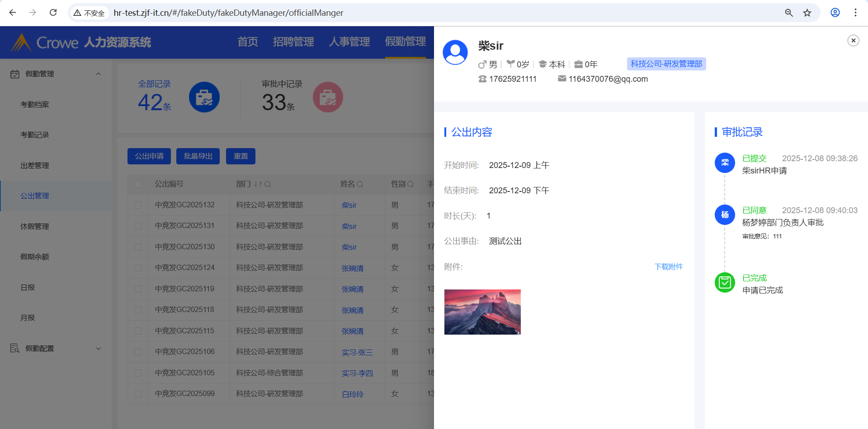Open the browser three-dot menu
868x429 pixels.
(855, 13)
